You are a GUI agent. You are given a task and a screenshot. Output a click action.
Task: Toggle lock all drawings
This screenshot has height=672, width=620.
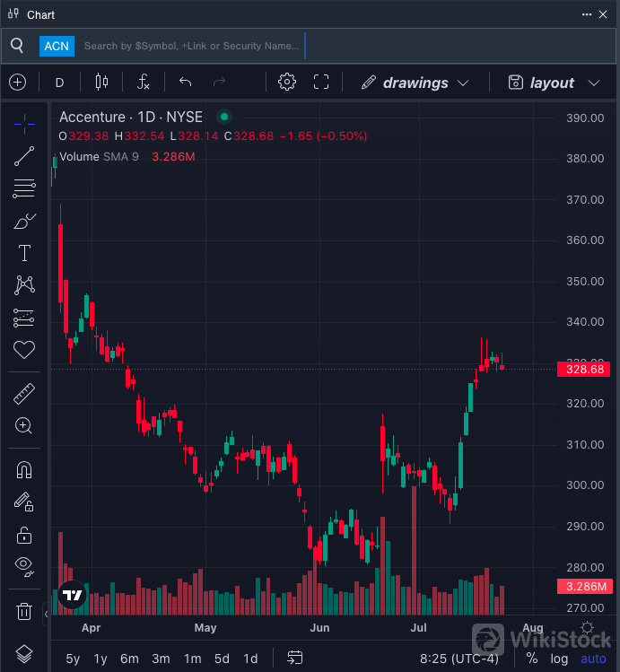click(24, 535)
